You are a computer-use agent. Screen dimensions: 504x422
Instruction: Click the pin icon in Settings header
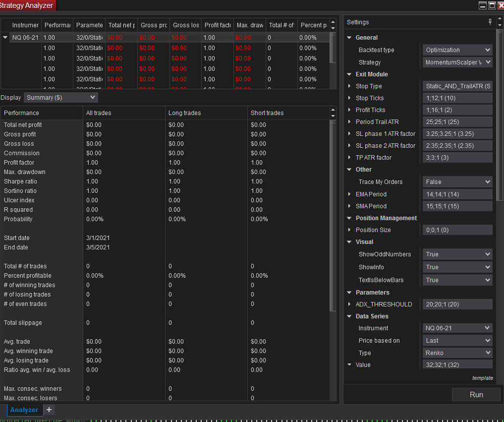coord(490,22)
